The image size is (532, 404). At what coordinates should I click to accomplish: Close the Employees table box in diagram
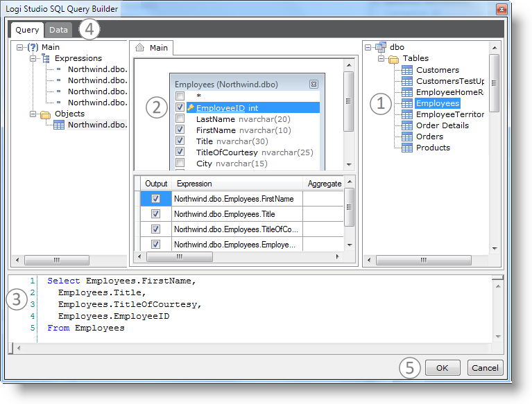(314, 84)
